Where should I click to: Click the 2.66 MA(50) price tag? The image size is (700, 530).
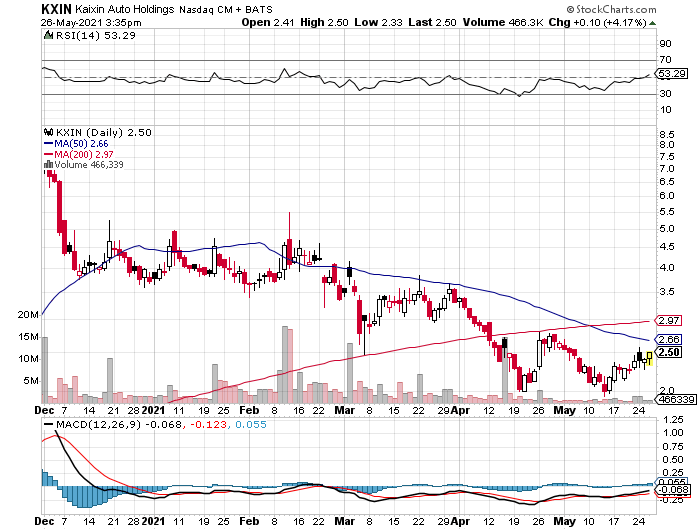(669, 340)
